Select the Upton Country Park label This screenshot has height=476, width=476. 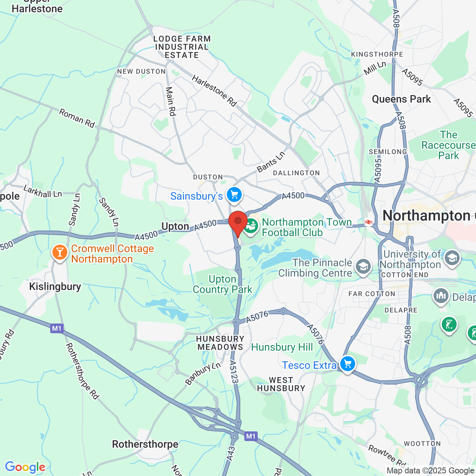point(222,284)
